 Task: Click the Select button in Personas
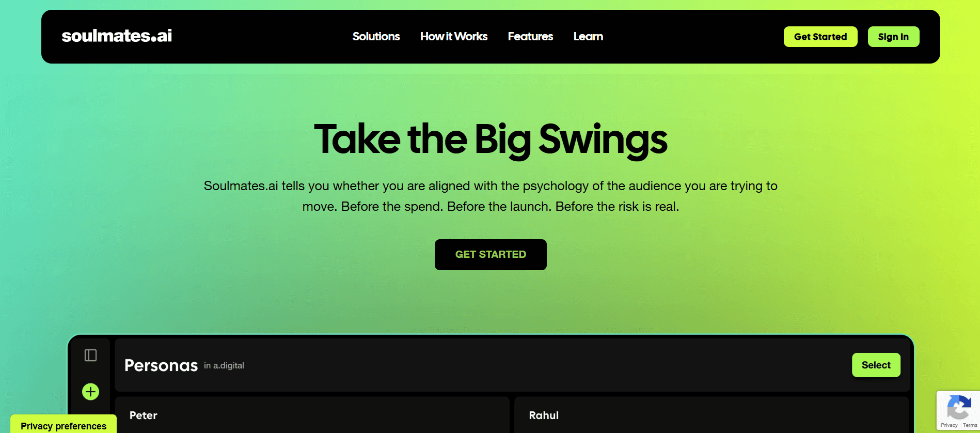pyautogui.click(x=876, y=365)
